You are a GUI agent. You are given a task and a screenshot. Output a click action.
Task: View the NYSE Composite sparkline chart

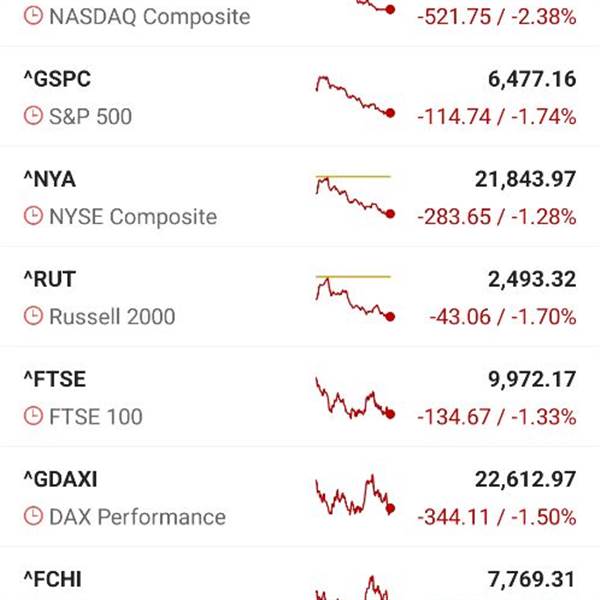(x=354, y=196)
